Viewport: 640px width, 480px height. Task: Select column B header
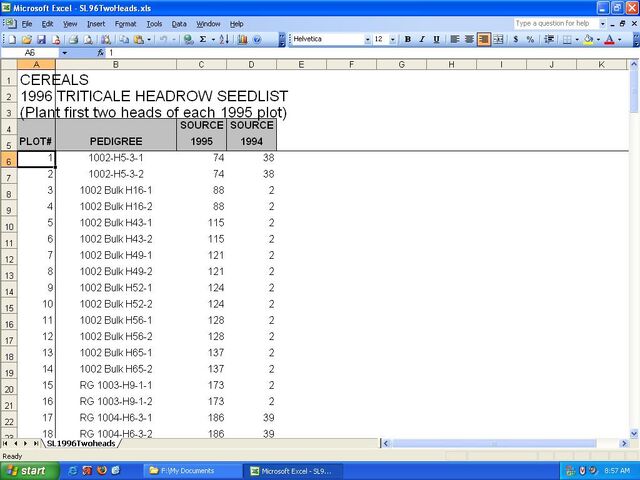click(x=116, y=64)
